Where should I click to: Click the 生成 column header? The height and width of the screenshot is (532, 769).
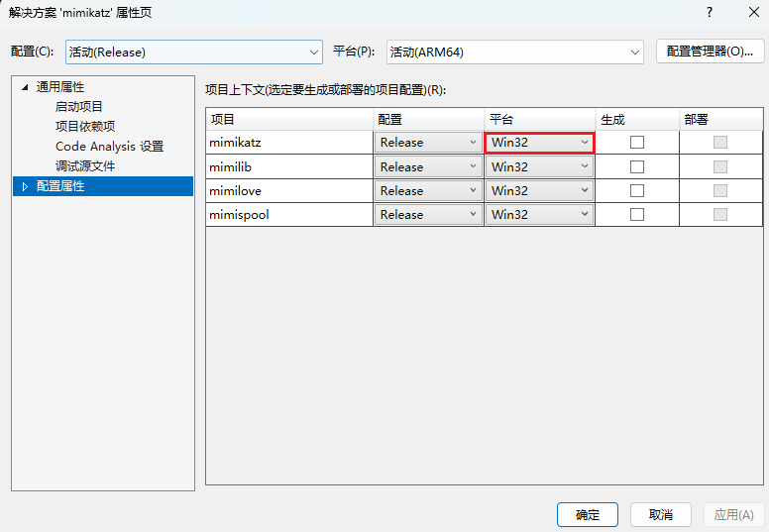(637, 119)
